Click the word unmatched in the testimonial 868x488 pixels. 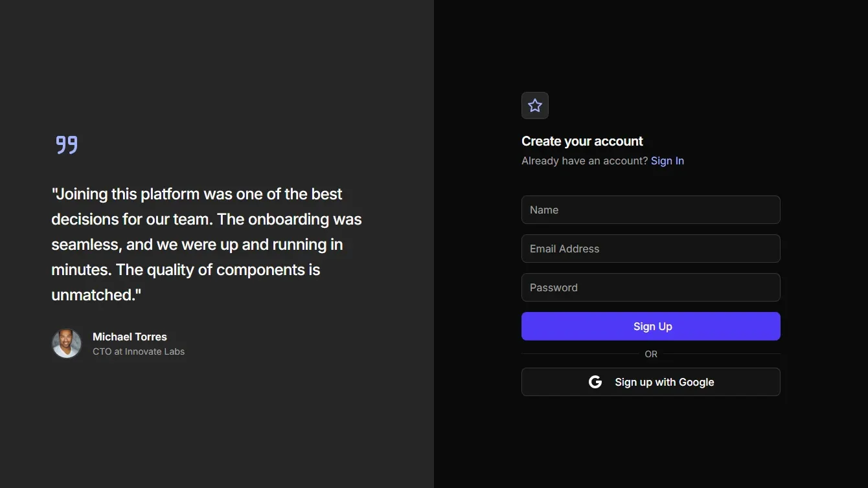pyautogui.click(x=93, y=295)
